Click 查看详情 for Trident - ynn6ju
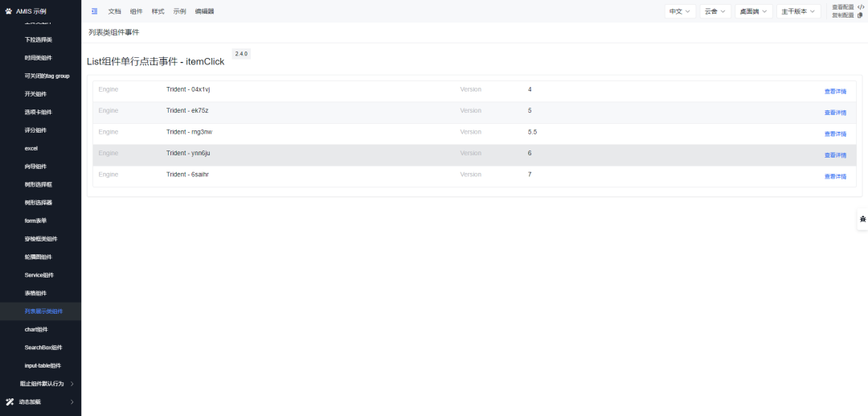This screenshot has width=868, height=416. 835,155
